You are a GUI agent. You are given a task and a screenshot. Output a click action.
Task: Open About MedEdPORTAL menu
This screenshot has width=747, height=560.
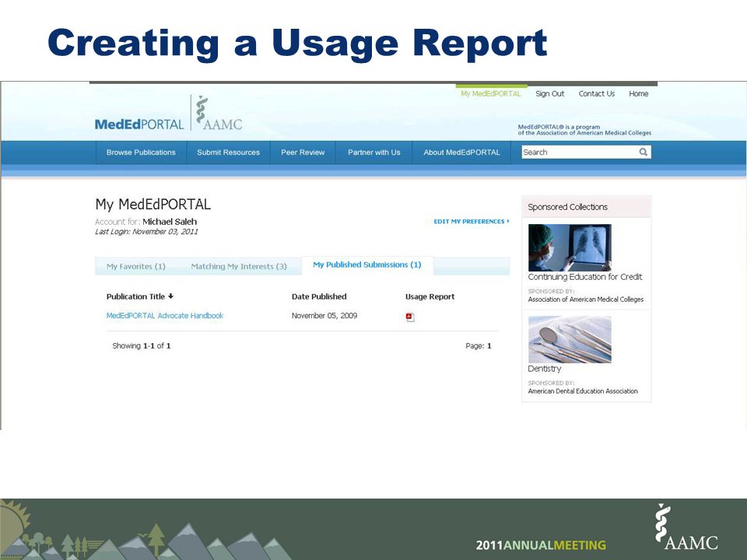(461, 152)
